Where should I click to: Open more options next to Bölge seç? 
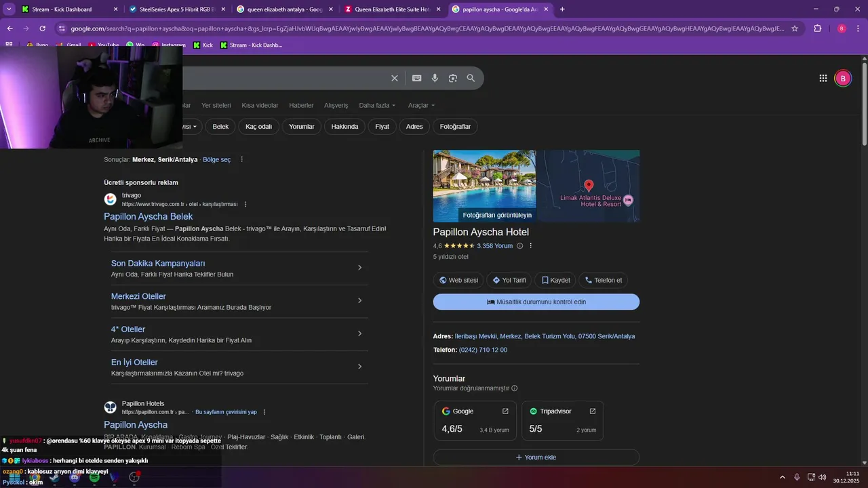pyautogui.click(x=241, y=160)
